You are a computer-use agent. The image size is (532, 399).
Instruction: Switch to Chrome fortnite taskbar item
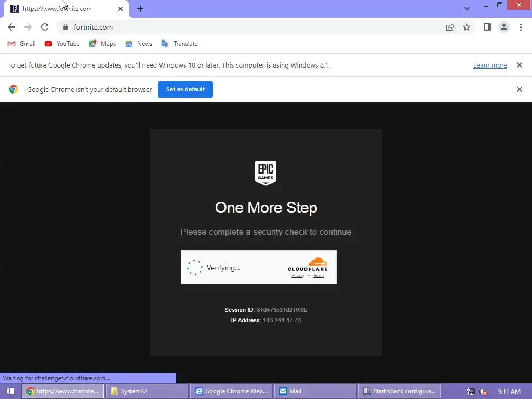point(63,391)
